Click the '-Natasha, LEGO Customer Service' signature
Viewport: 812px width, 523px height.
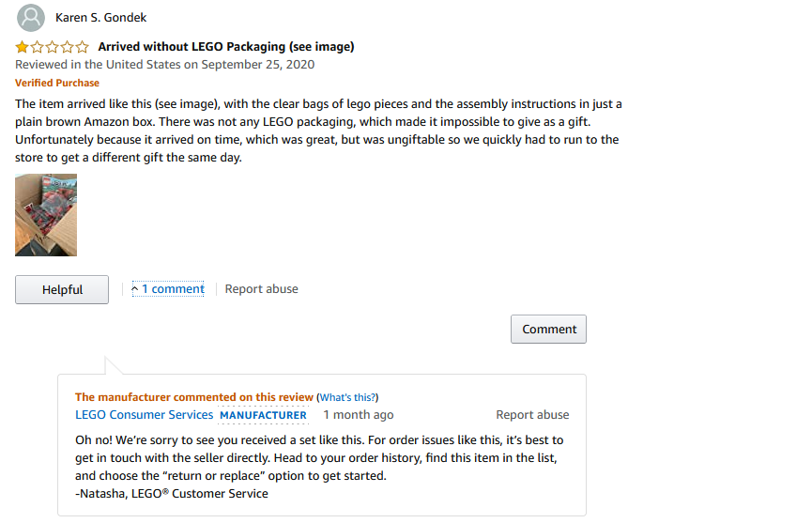click(x=172, y=494)
